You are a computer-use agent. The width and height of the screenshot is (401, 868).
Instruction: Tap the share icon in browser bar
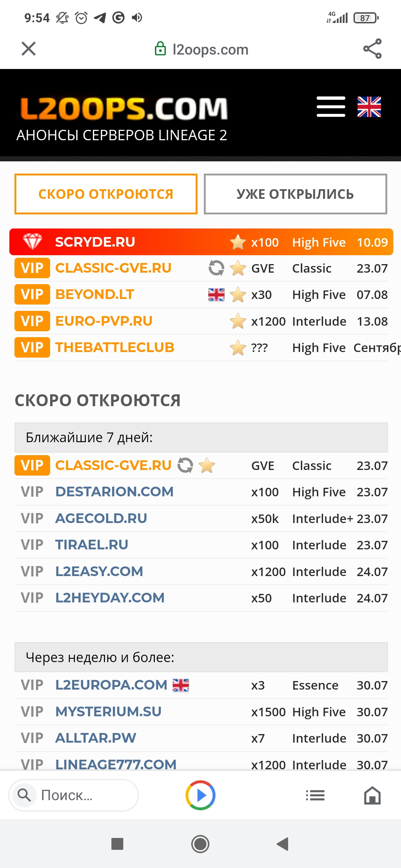point(372,49)
